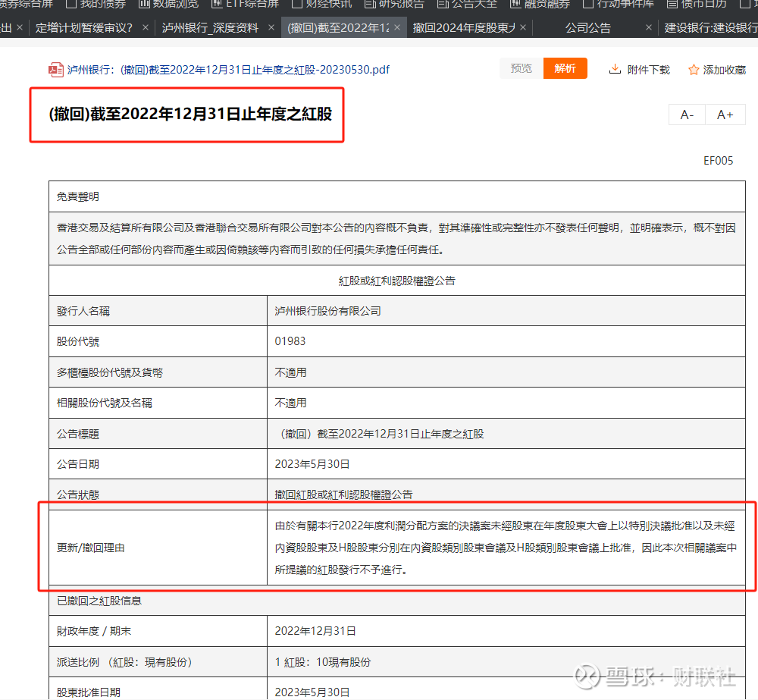Click the 財政年度 / 期末 label cell
The height and width of the screenshot is (700, 758).
(158, 631)
